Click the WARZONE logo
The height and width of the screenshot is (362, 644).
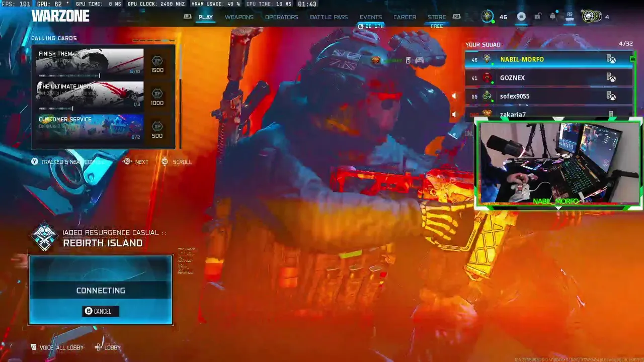point(60,16)
